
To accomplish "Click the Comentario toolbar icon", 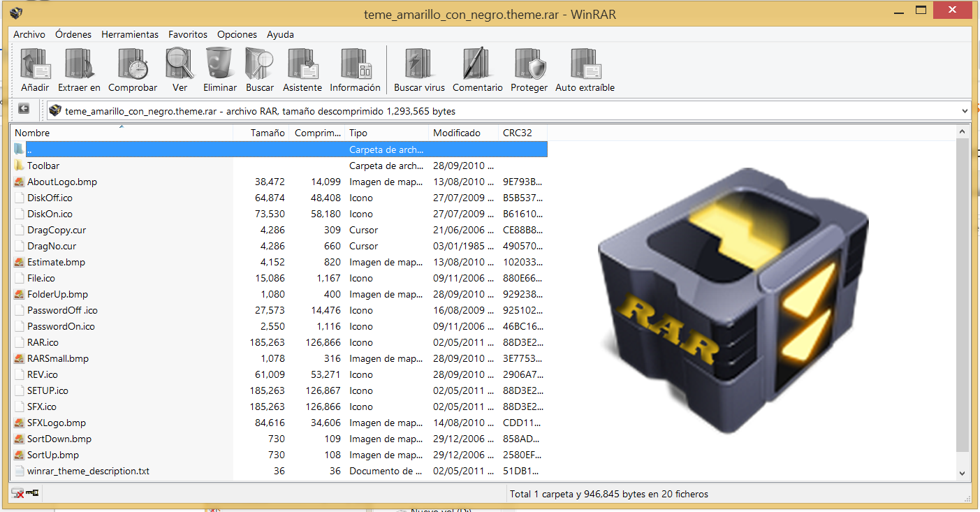I will (478, 64).
